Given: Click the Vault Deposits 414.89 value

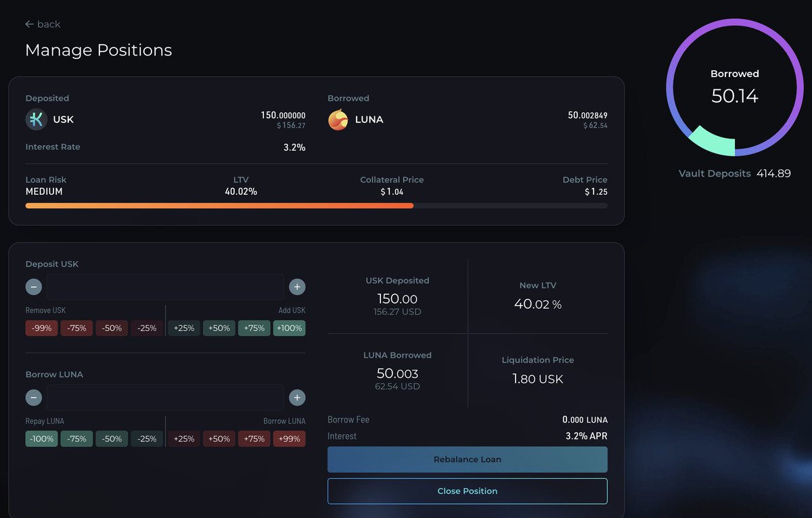Looking at the screenshot, I should point(774,174).
